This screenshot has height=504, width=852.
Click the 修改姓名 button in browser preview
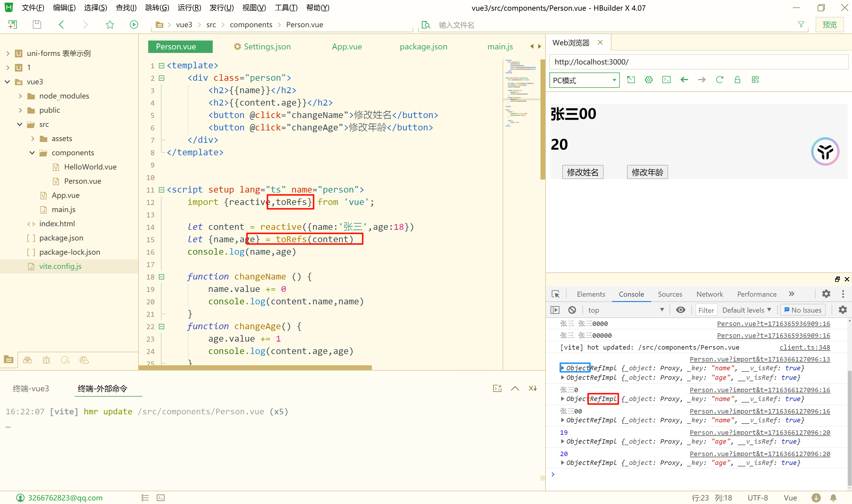[582, 172]
